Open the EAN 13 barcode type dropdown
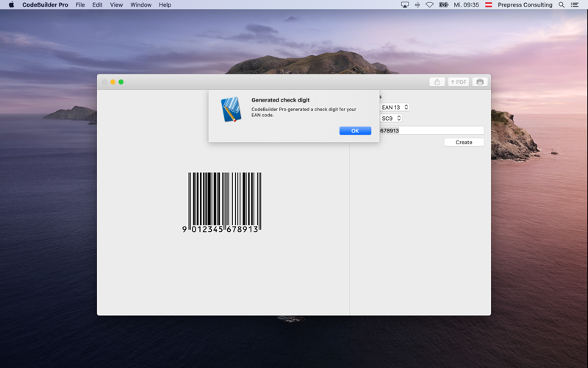This screenshot has height=368, width=588. point(394,107)
